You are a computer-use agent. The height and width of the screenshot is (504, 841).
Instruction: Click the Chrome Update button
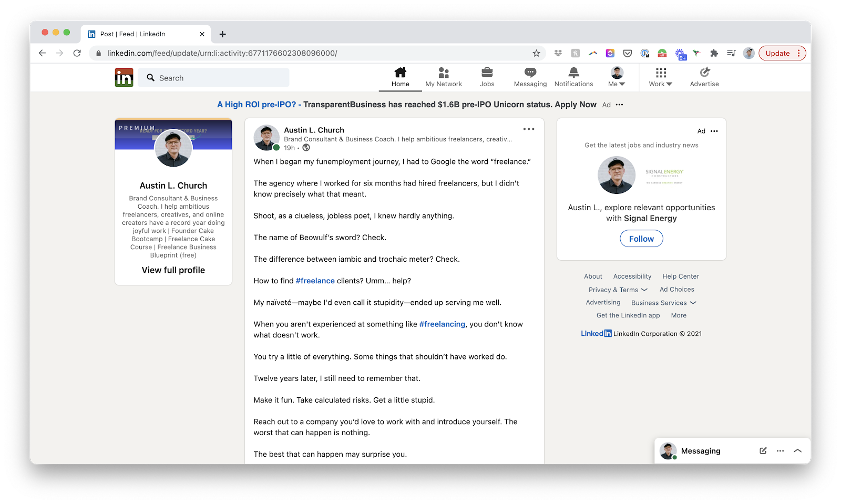(782, 53)
